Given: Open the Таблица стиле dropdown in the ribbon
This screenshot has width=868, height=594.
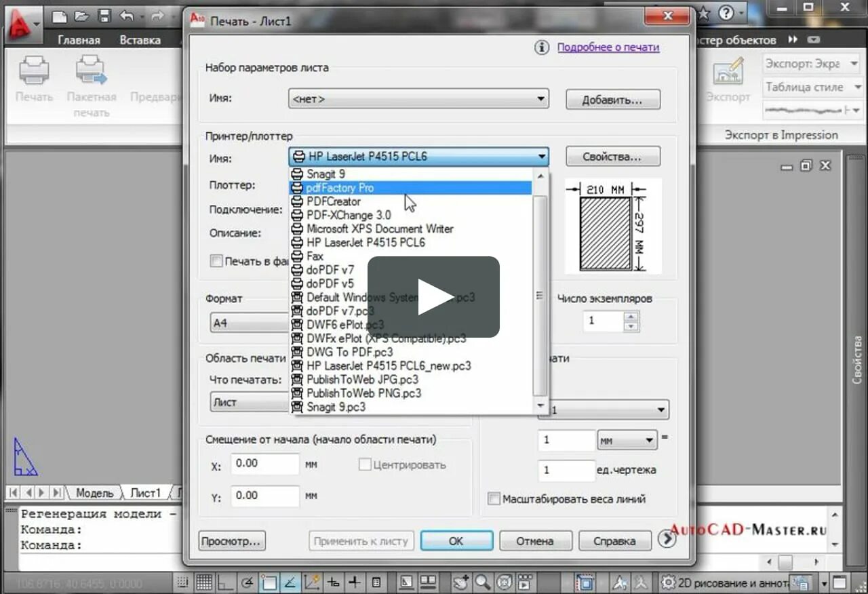Looking at the screenshot, I should click(x=812, y=87).
